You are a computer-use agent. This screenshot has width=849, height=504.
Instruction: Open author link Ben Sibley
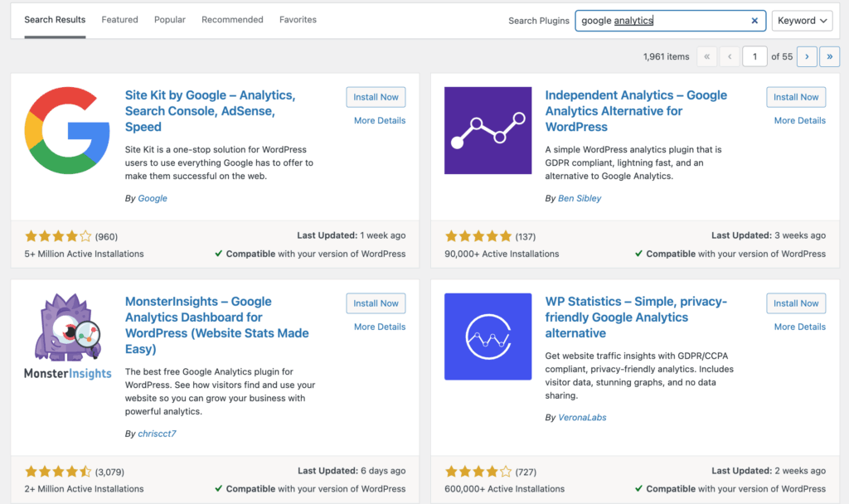tap(580, 198)
